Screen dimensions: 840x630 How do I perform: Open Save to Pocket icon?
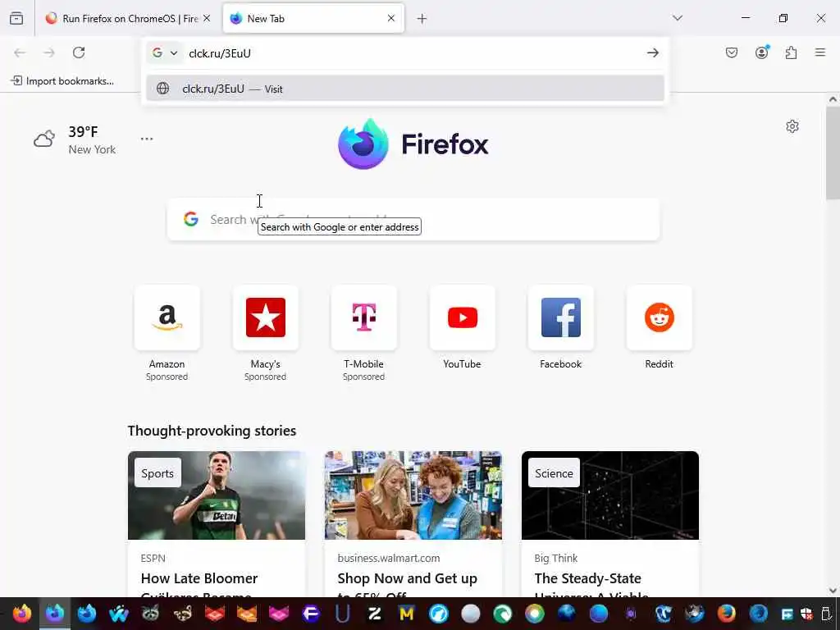tap(732, 52)
